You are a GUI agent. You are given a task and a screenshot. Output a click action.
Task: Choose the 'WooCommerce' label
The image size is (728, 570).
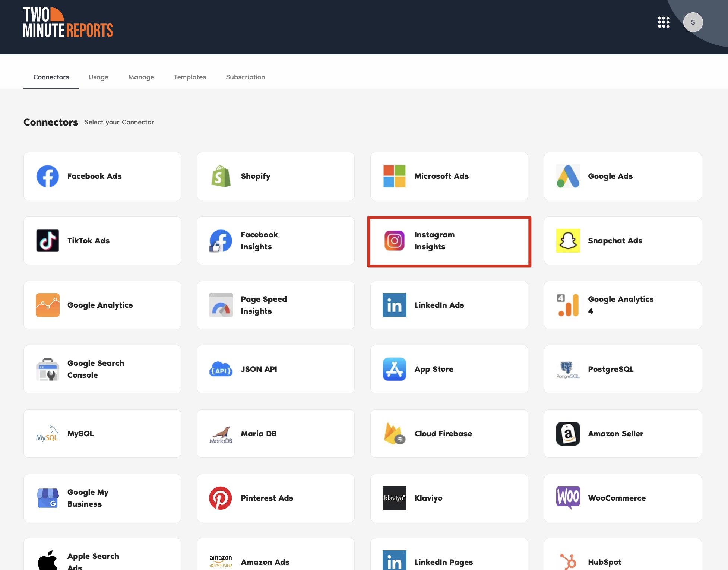[617, 498]
